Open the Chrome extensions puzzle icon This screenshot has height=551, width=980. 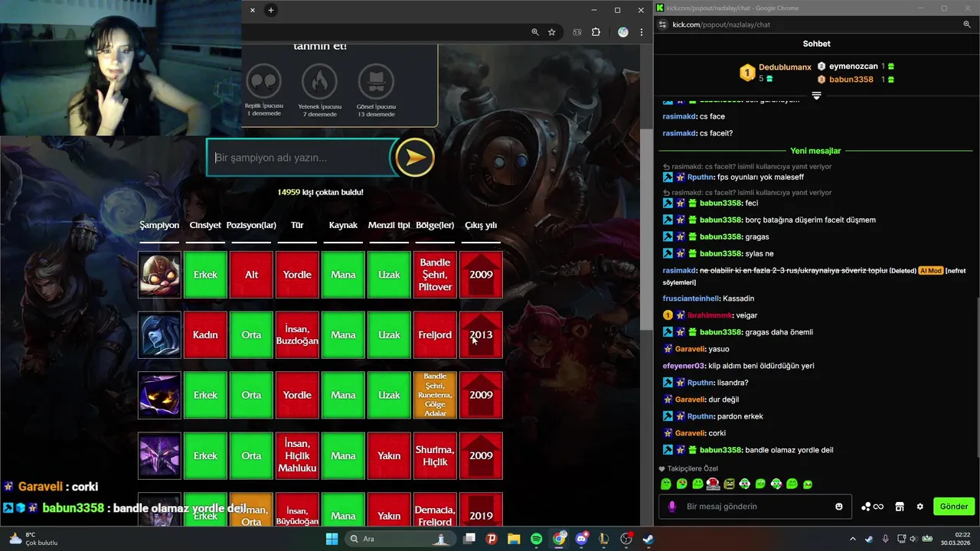click(x=596, y=32)
